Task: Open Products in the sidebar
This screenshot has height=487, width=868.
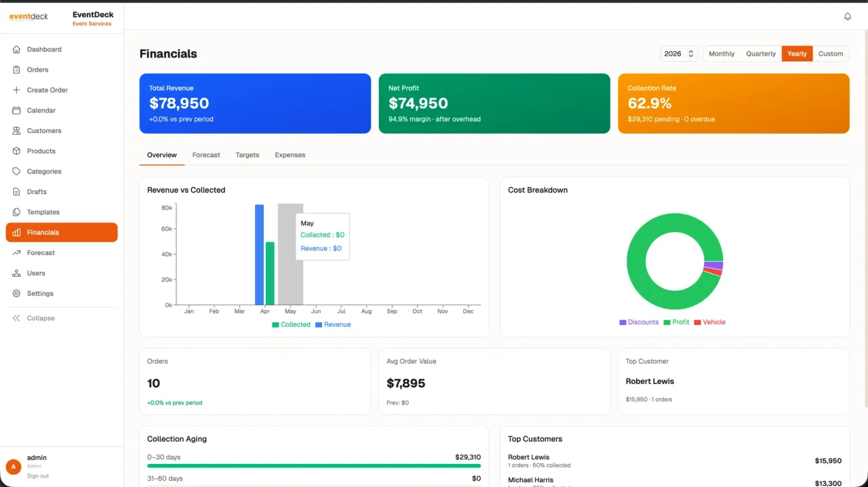Action: tap(62, 151)
